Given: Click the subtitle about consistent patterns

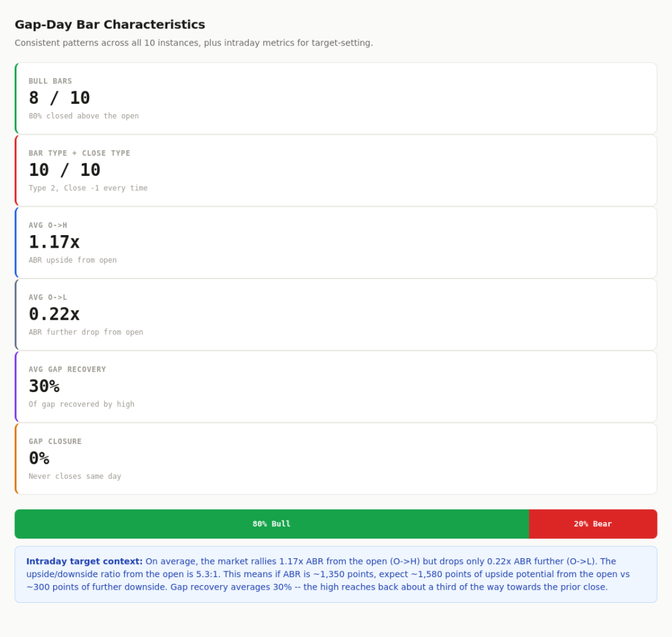Looking at the screenshot, I should [x=194, y=43].
